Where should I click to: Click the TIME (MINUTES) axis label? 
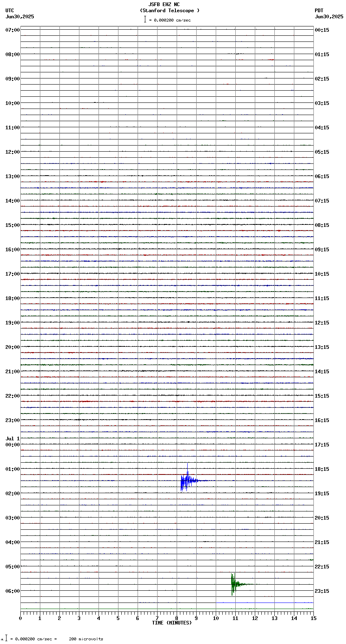[172, 623]
